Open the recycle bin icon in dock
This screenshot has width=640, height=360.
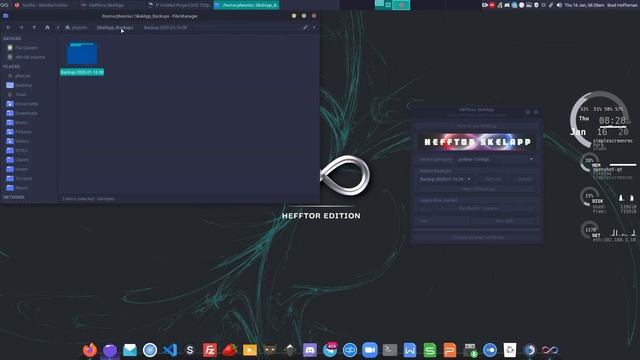coord(510,350)
